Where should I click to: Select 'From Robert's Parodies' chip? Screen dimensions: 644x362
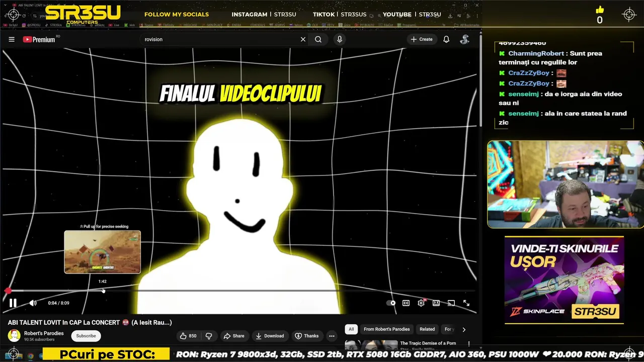[386, 329]
